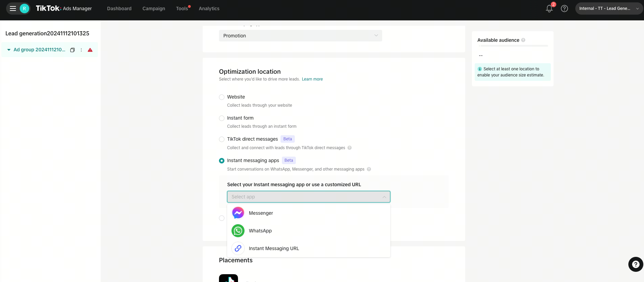Click the TikTok Ads Manager logo

(x=64, y=8)
